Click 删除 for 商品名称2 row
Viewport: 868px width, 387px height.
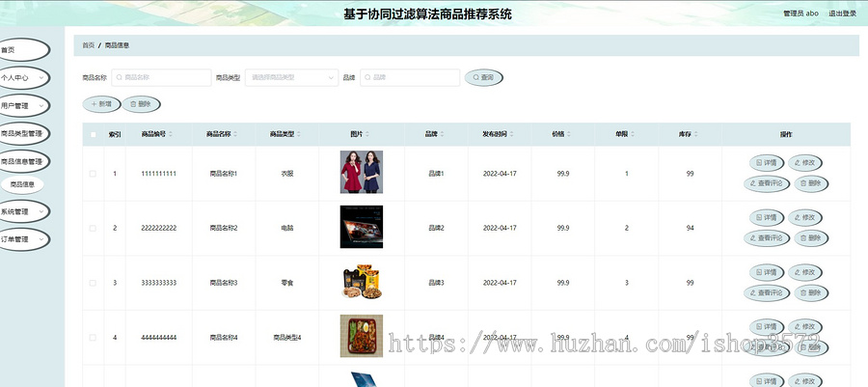click(811, 238)
